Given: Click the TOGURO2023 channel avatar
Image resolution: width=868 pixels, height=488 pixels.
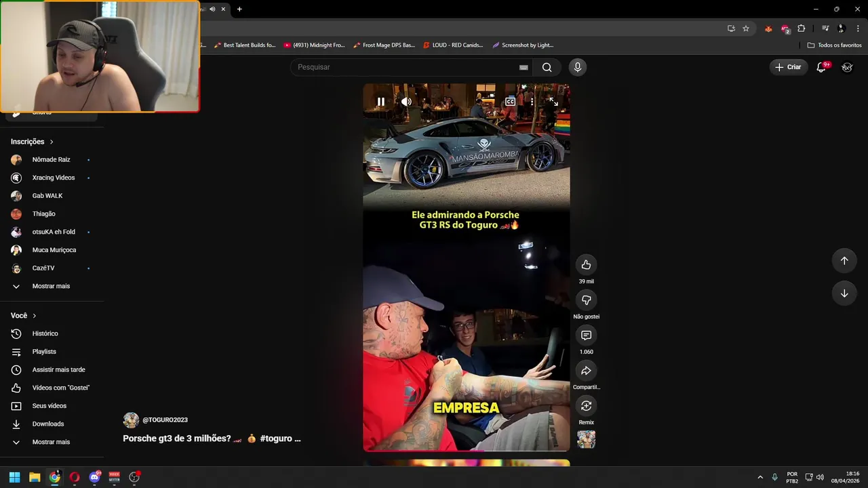Looking at the screenshot, I should click(131, 420).
